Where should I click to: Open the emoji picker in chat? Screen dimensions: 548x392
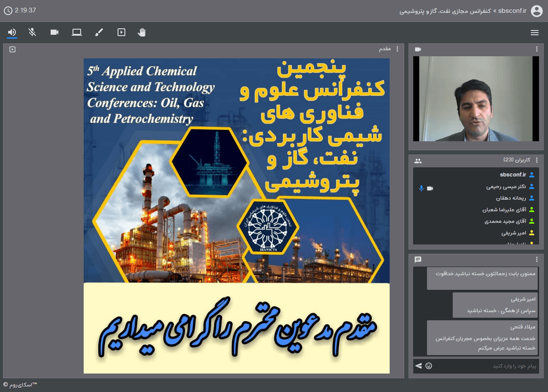point(429,366)
